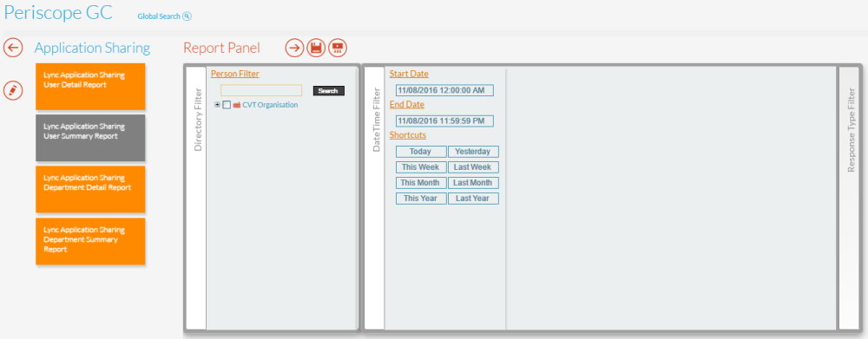The width and height of the screenshot is (868, 339).
Task: Select the This Week shortcut
Action: (421, 167)
